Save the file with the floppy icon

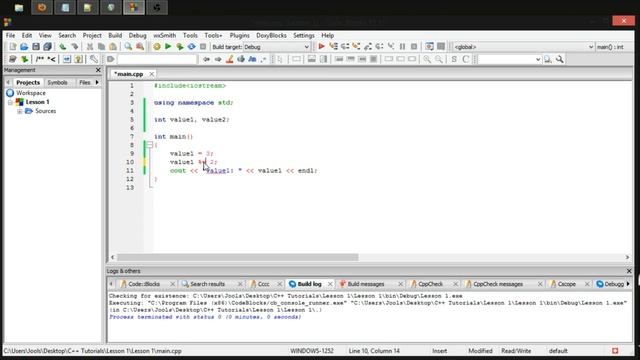[36, 47]
